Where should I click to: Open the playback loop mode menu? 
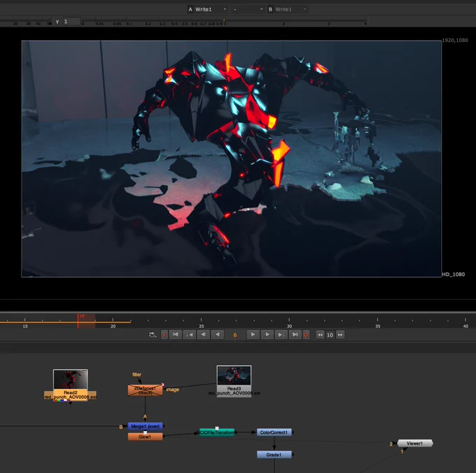(153, 335)
